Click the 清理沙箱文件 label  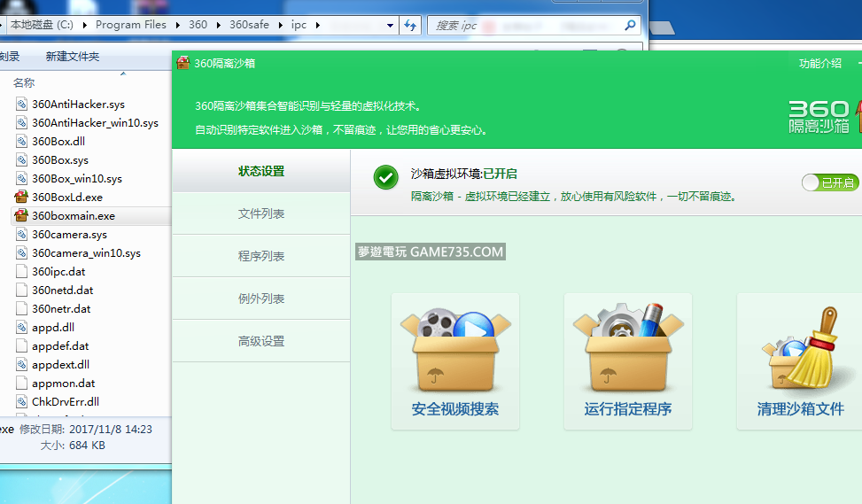pyautogui.click(x=801, y=409)
